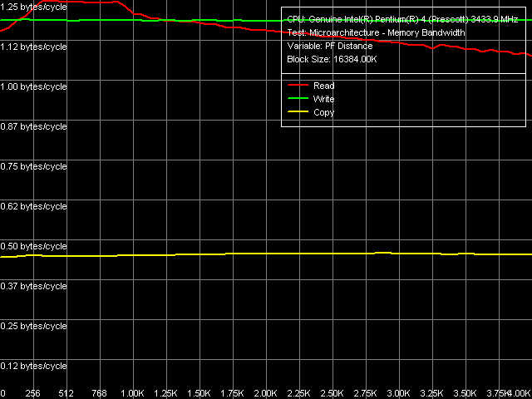Click the 0.50 bytes/cycle y-axis label
532x399 pixels.
pos(34,246)
